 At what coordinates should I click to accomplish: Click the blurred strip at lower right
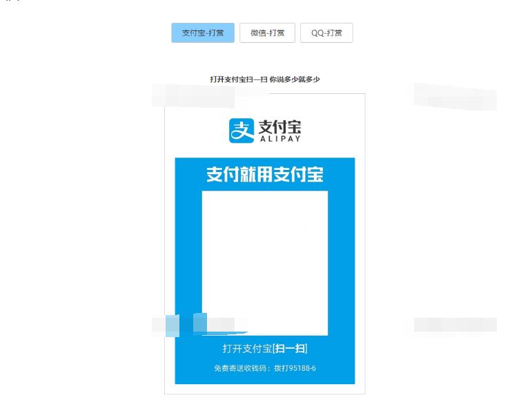pyautogui.click(x=455, y=325)
